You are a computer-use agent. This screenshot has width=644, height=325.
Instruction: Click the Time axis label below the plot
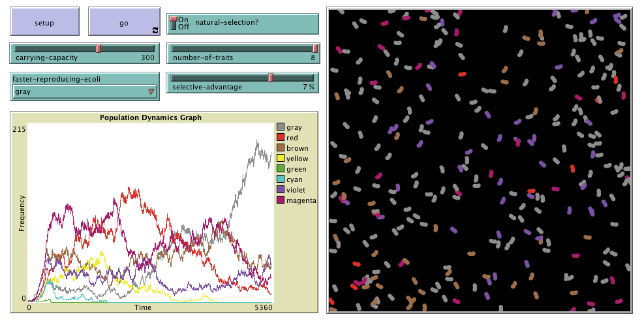coord(143,307)
